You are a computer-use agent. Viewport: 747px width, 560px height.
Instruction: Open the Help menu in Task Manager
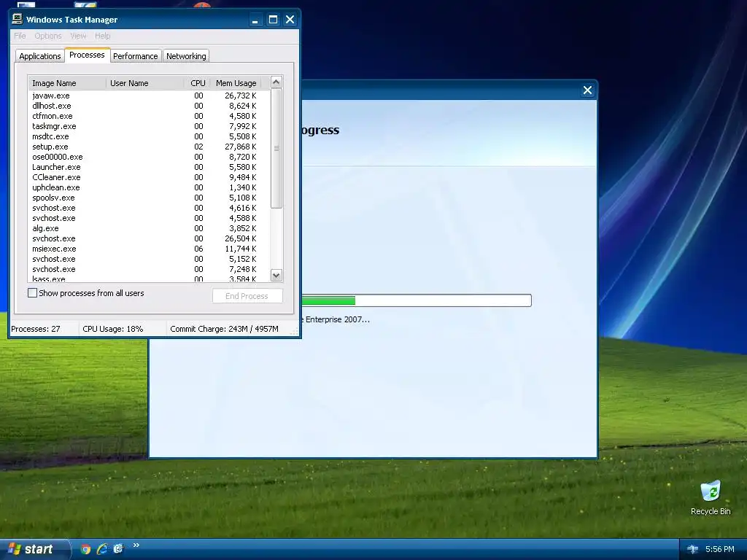(x=102, y=36)
